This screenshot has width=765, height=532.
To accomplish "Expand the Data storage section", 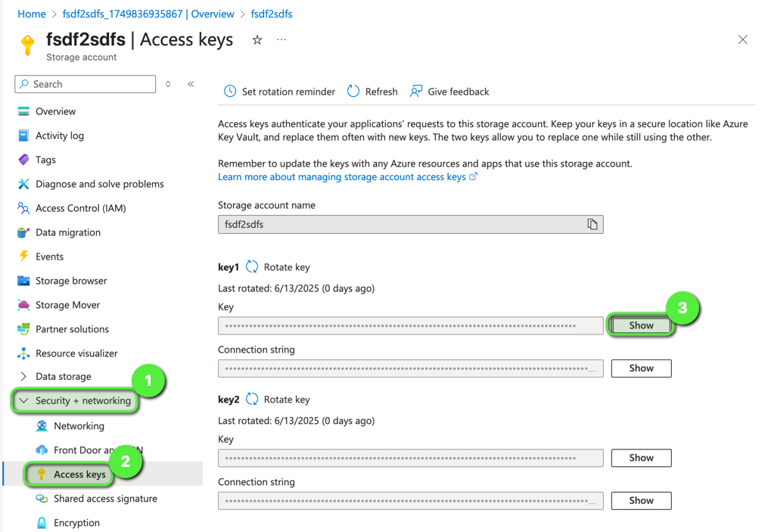I will (23, 377).
